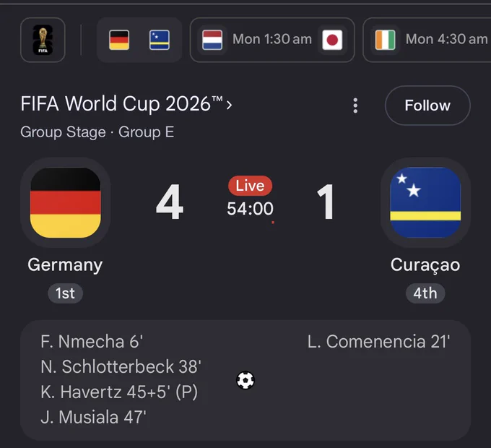This screenshot has width=491, height=448.
Task: Open Germany's 1st standing badge
Action: tap(65, 293)
